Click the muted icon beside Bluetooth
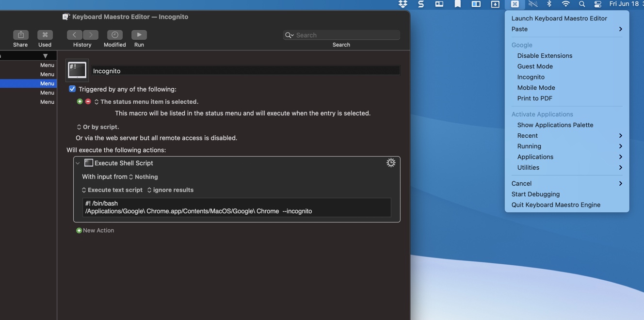 click(532, 4)
